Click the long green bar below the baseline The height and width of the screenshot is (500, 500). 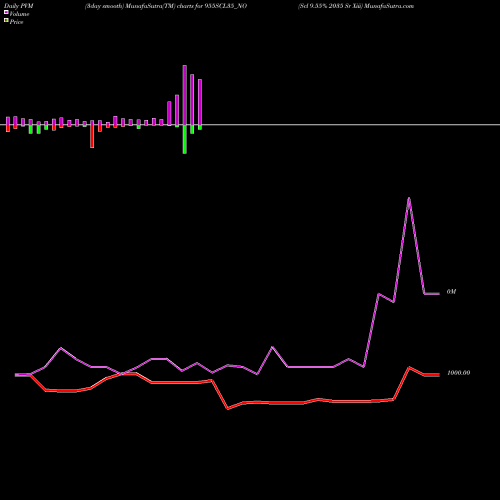tap(185, 139)
